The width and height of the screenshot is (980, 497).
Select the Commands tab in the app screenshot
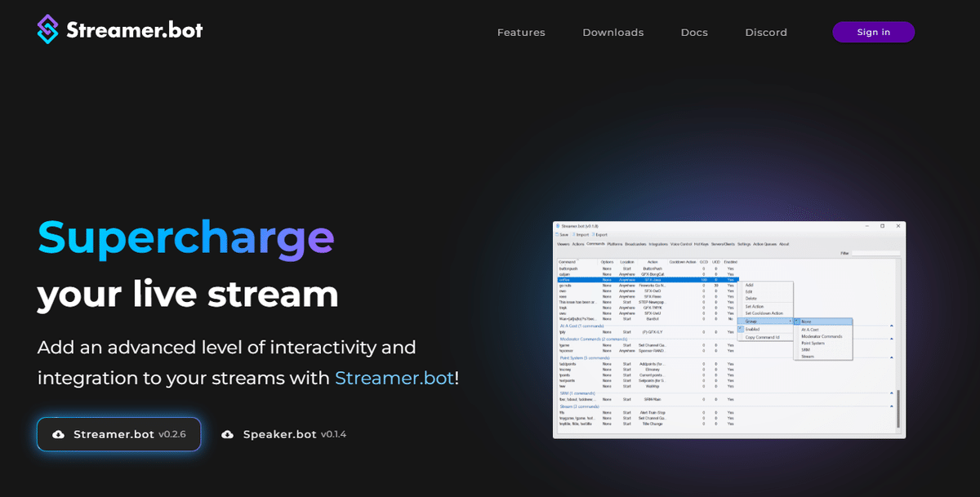pyautogui.click(x=595, y=244)
